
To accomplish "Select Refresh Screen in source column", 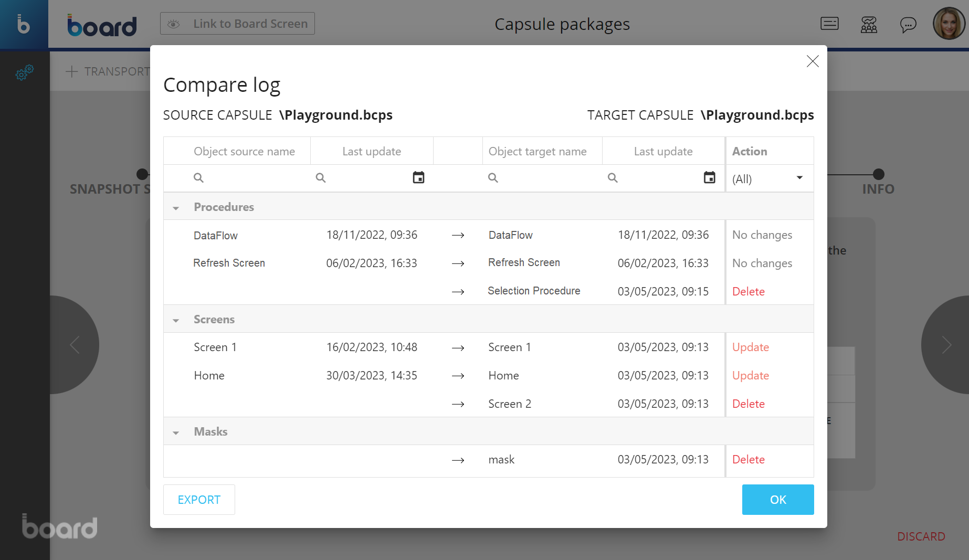I will click(229, 263).
